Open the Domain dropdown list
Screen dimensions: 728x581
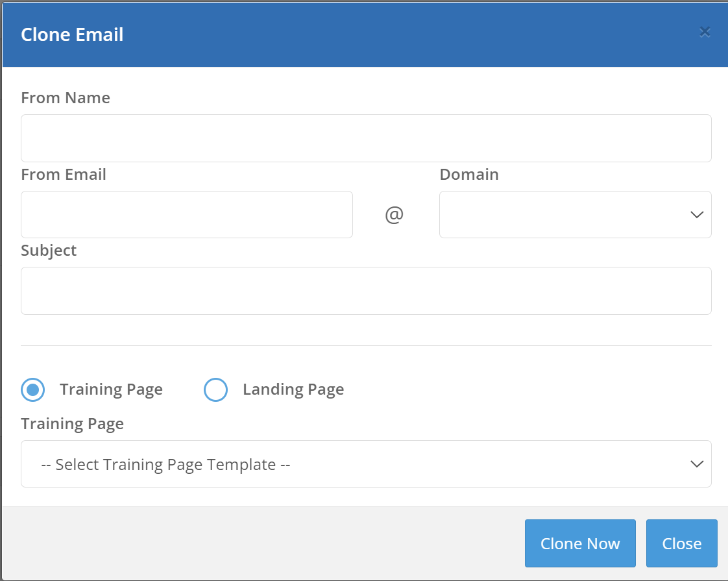[x=564, y=214]
